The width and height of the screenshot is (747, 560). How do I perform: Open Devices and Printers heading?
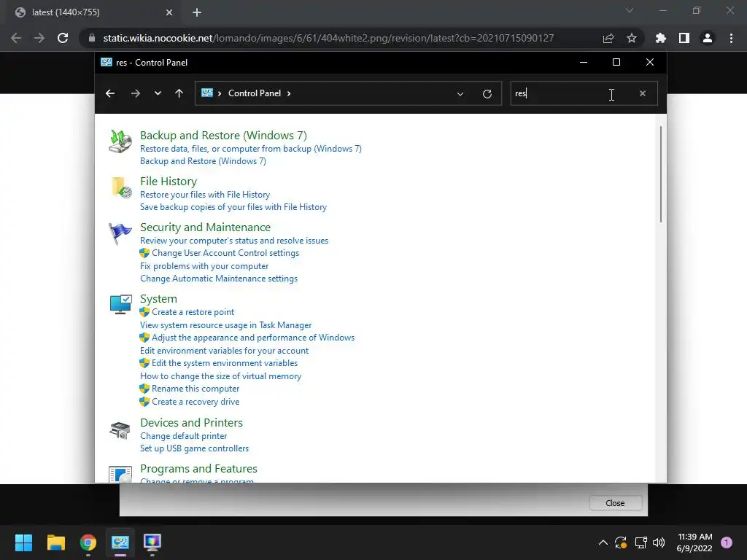(x=192, y=422)
